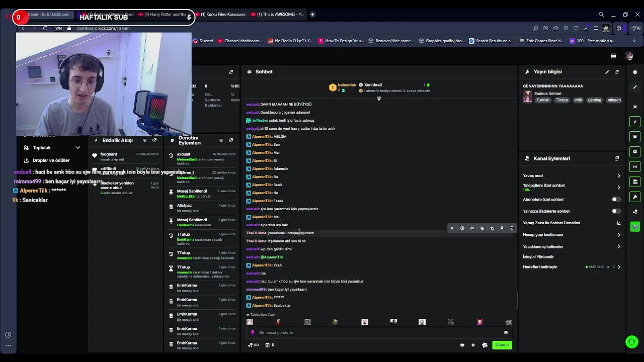The image size is (644, 362).
Task: Click the snapshot camera icon in browser toolbar
Action: (x=555, y=28)
